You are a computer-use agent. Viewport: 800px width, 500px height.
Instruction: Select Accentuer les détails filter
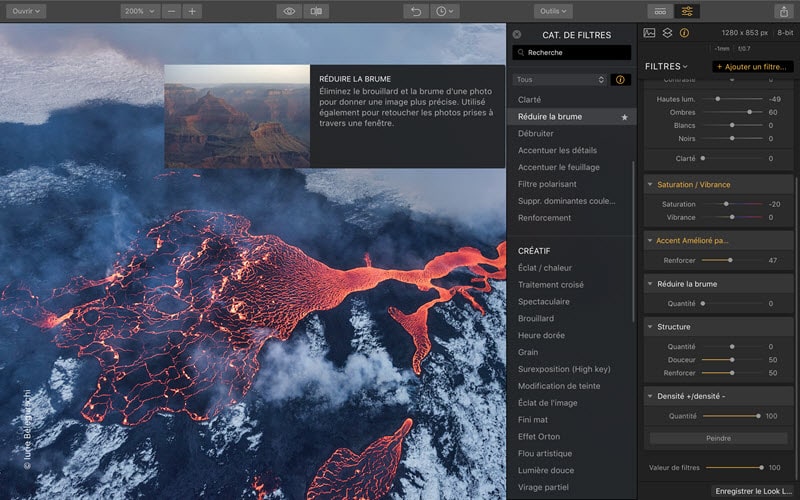pos(557,150)
